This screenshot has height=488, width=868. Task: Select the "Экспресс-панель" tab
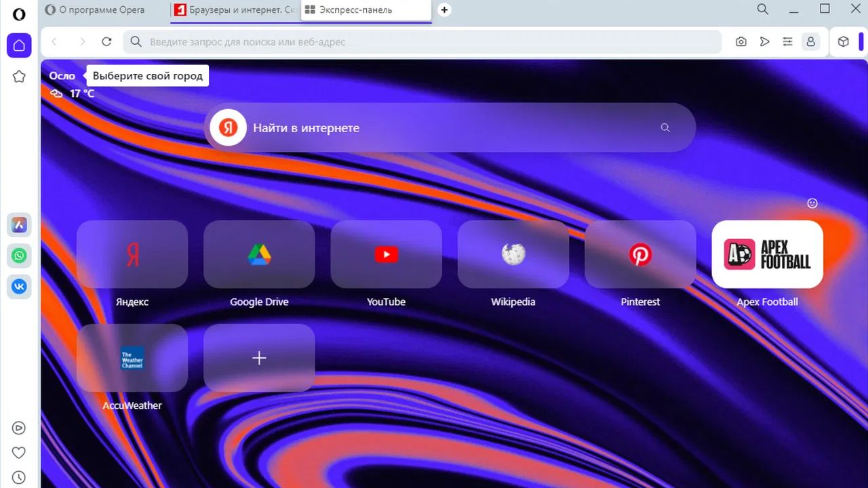tap(366, 10)
